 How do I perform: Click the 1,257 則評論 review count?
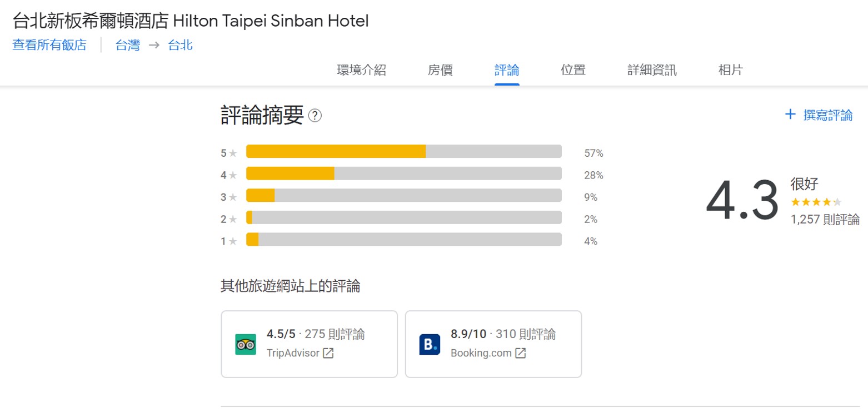[825, 219]
